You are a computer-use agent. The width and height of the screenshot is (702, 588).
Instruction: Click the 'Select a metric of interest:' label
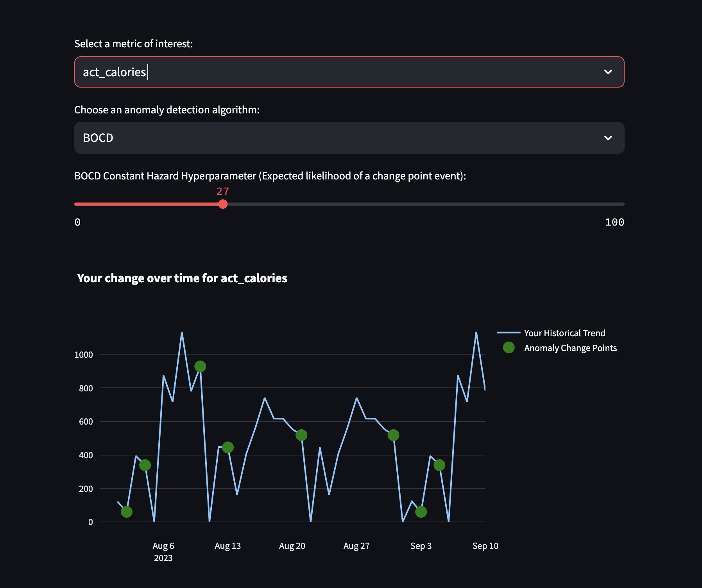point(134,44)
